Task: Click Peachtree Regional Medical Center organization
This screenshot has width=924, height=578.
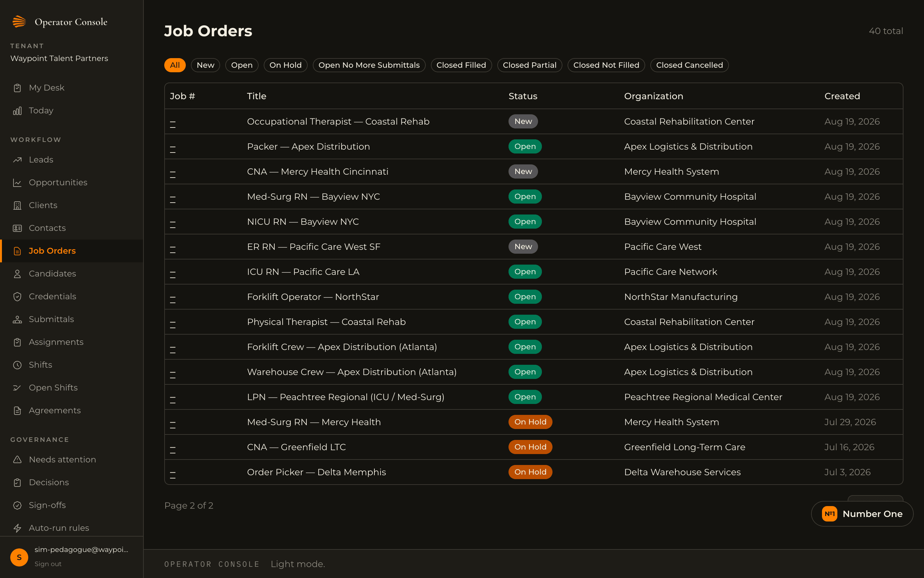Action: pos(703,397)
